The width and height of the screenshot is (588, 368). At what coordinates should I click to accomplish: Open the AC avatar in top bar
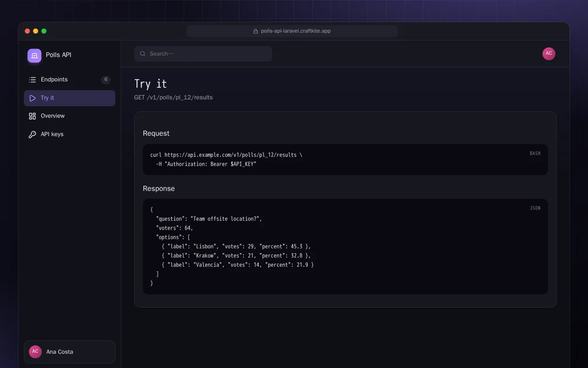coord(549,54)
